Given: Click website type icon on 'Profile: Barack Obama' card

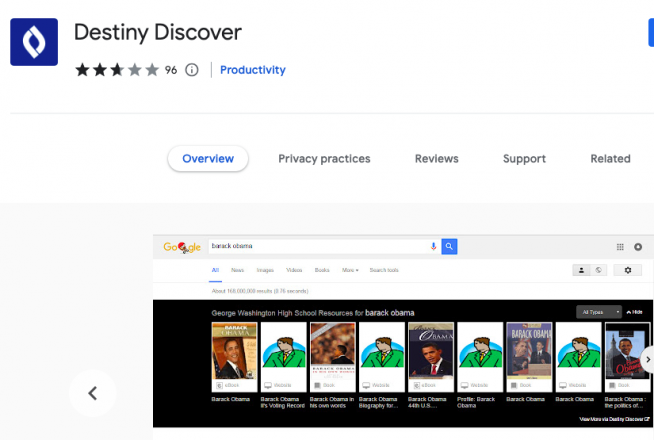Looking at the screenshot, I should pyautogui.click(x=465, y=385).
